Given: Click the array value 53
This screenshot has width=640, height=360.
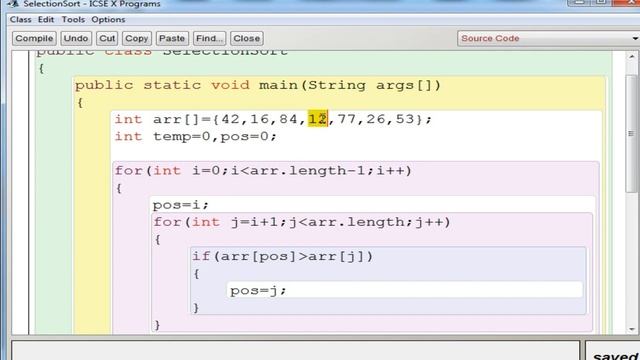Looking at the screenshot, I should pyautogui.click(x=405, y=119).
